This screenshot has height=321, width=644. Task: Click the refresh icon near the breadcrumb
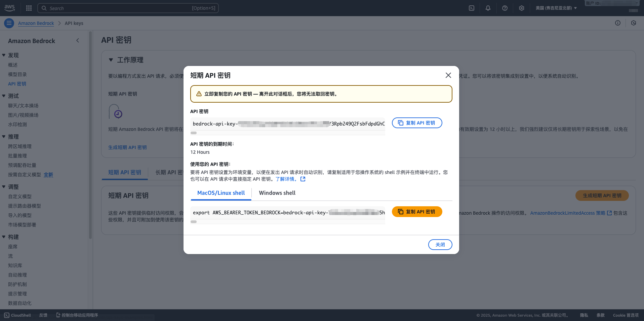(x=633, y=23)
